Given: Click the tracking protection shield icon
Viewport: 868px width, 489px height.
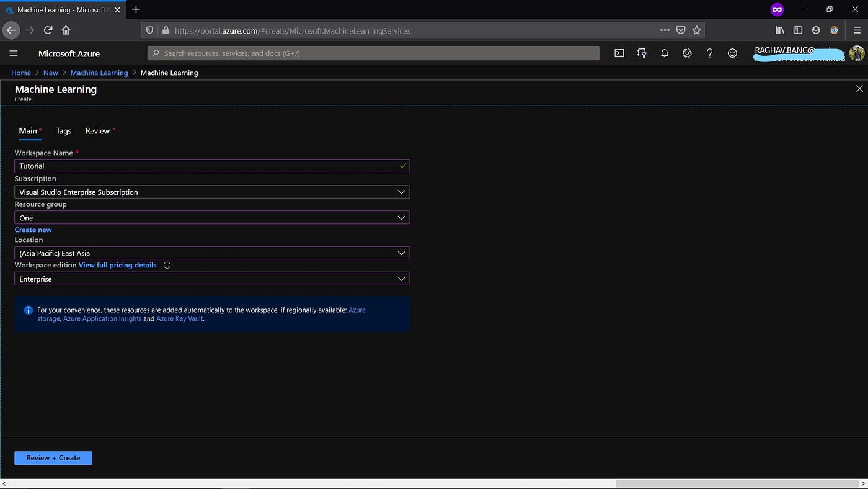Looking at the screenshot, I should (x=149, y=30).
